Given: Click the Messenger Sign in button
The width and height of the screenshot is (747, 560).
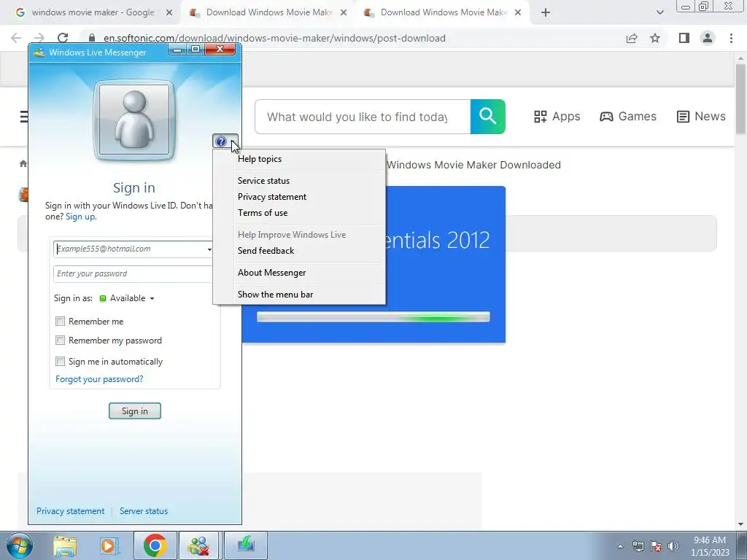Looking at the screenshot, I should [135, 411].
